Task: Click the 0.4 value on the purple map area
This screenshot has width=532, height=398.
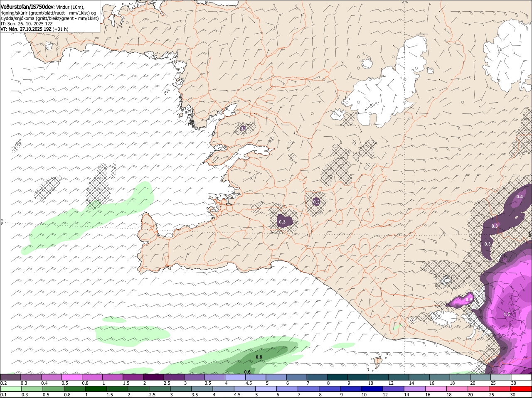Action: 520,197
